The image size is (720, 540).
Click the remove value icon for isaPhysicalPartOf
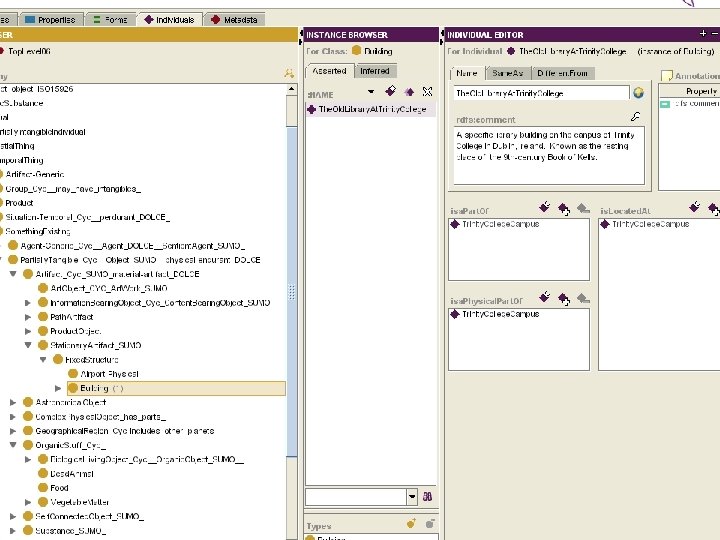coord(583,299)
